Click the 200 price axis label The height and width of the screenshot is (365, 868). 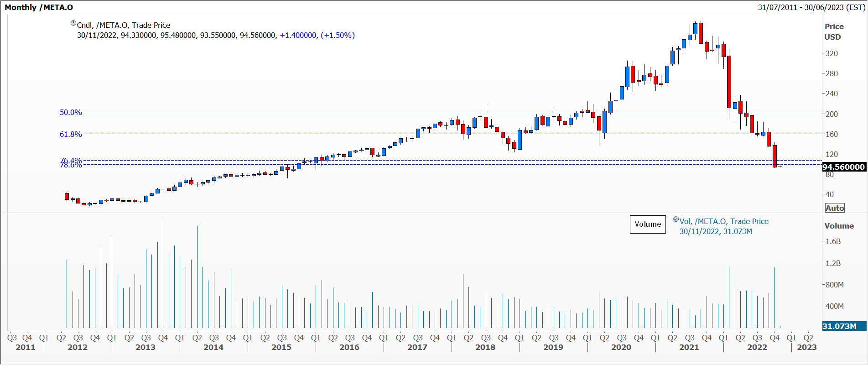(x=832, y=114)
